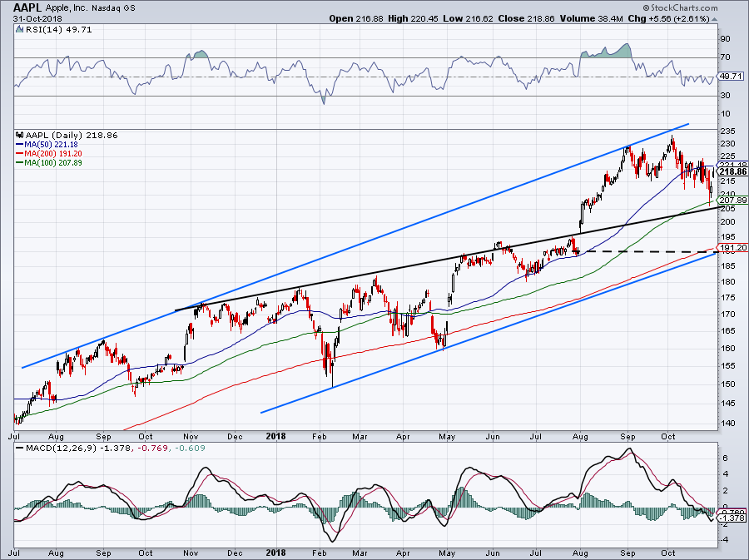Click the red MA(200) legend line swatch
749x560 pixels.
point(20,154)
